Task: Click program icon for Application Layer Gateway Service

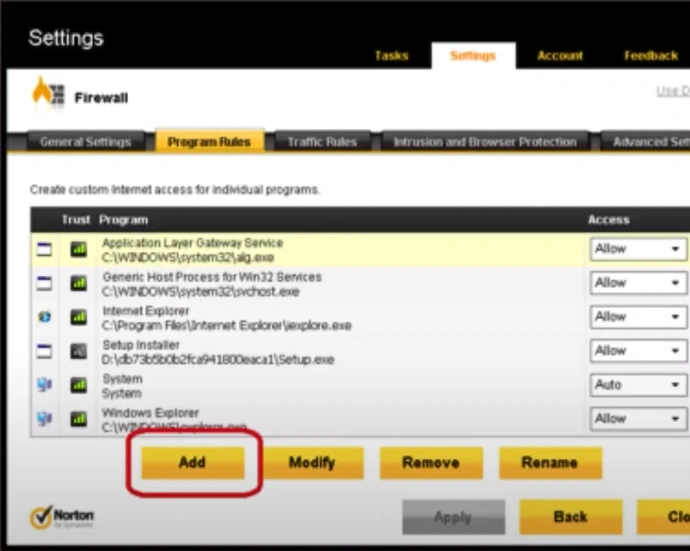Action: click(x=44, y=250)
